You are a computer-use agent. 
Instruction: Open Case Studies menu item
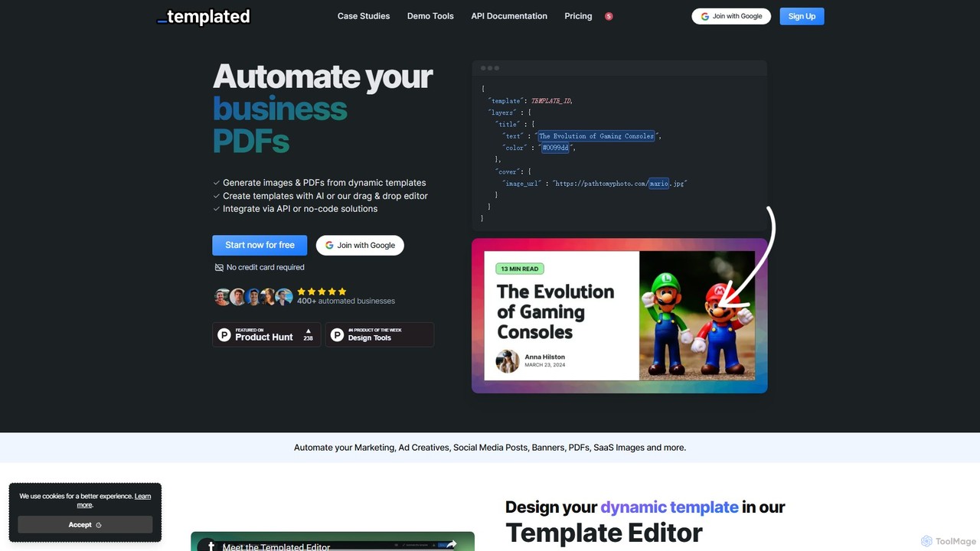[364, 16]
